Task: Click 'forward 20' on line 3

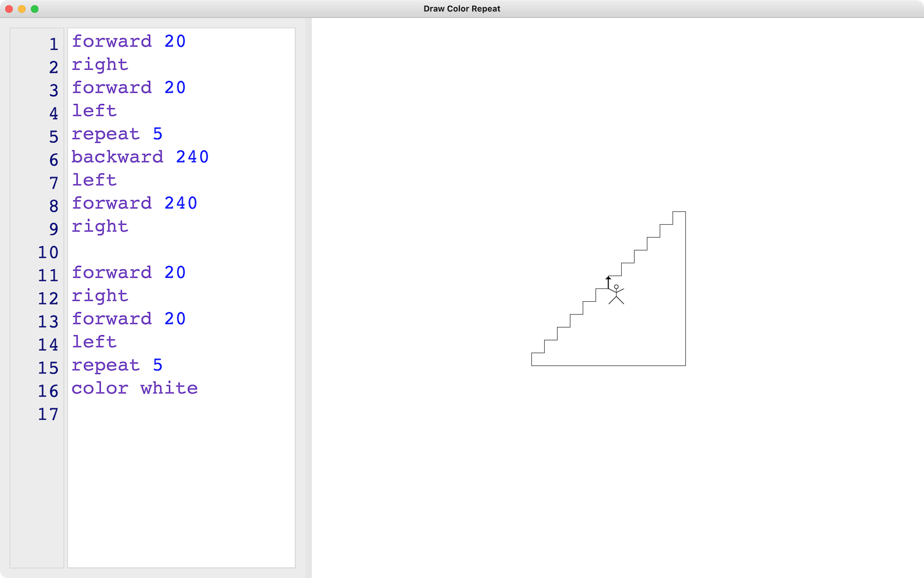Action: (x=128, y=87)
